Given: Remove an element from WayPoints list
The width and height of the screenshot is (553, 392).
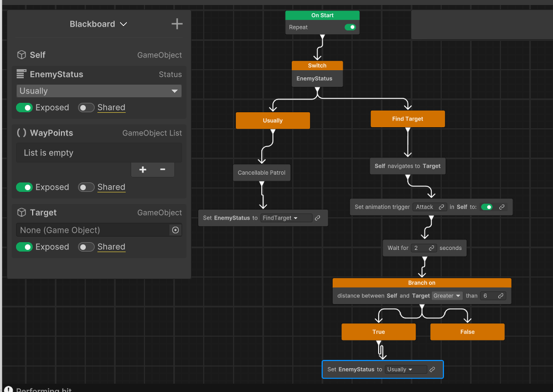Looking at the screenshot, I should 163,170.
